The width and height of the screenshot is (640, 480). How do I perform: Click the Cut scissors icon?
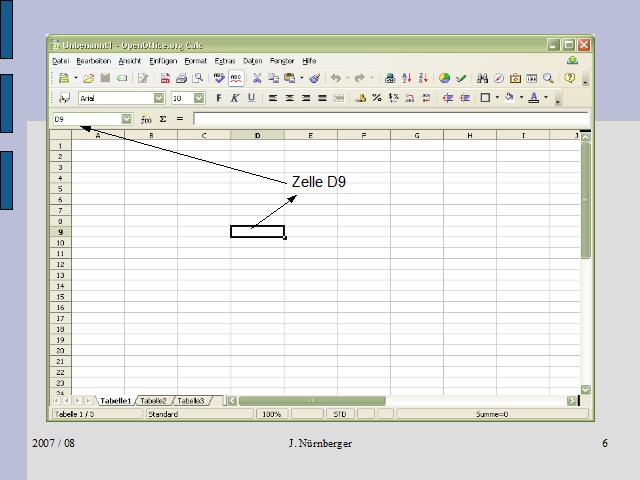[x=257, y=78]
